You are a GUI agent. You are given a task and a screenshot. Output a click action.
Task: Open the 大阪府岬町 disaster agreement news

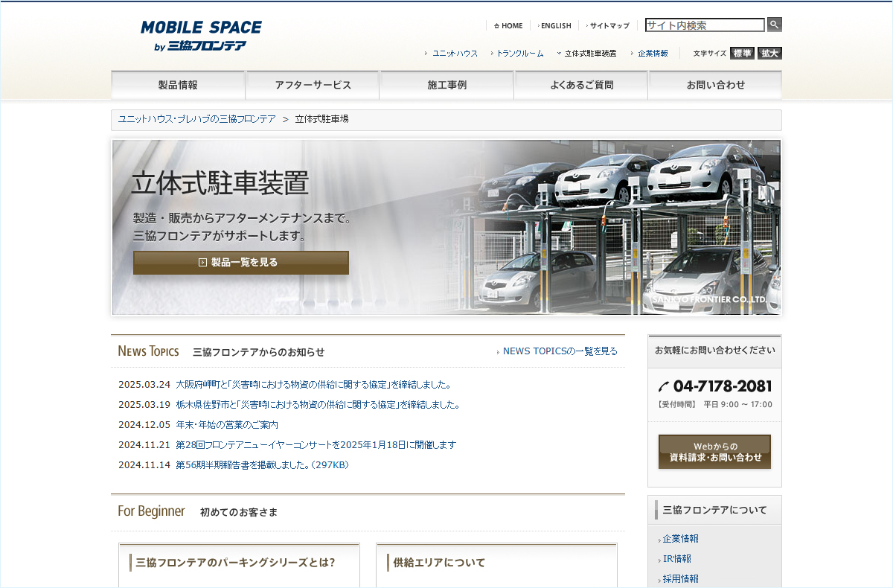coord(314,385)
